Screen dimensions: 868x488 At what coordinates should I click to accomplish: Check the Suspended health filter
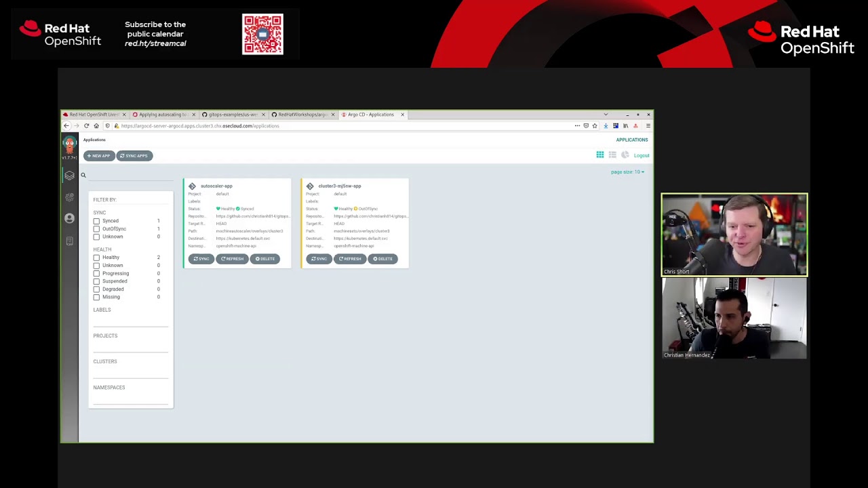pos(96,281)
